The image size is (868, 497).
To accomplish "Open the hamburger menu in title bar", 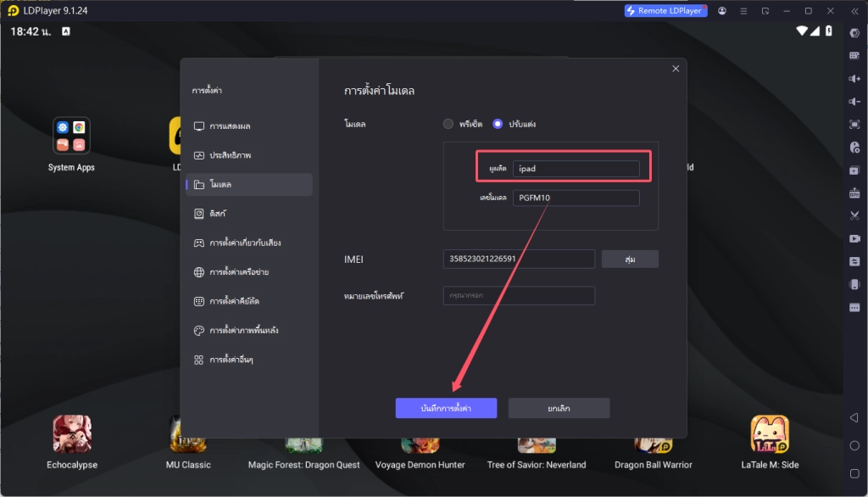I will pyautogui.click(x=743, y=10).
